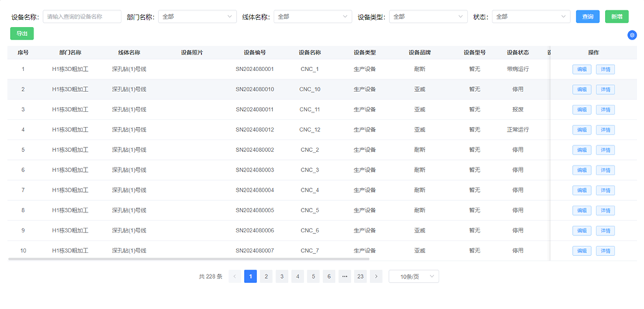
Task: Edit the CNC_10 row
Action: [582, 90]
